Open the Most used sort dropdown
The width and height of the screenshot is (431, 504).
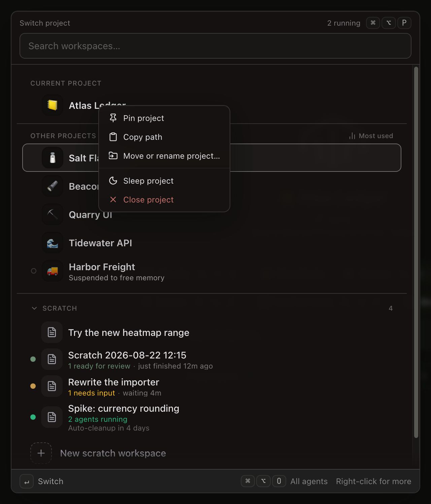[371, 136]
